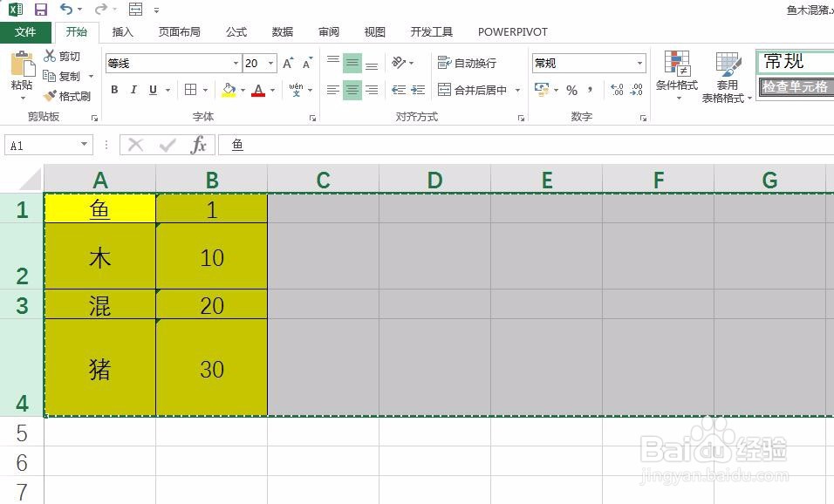This screenshot has width=834, height=504.
Task: Click Increase Indent icon
Action: click(418, 90)
